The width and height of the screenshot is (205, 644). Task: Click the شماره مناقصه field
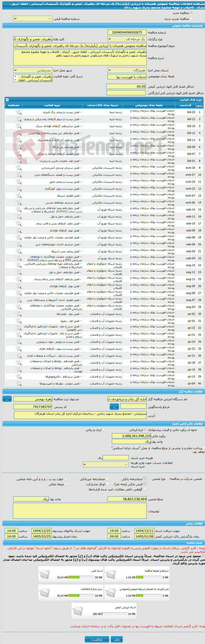point(127,32)
